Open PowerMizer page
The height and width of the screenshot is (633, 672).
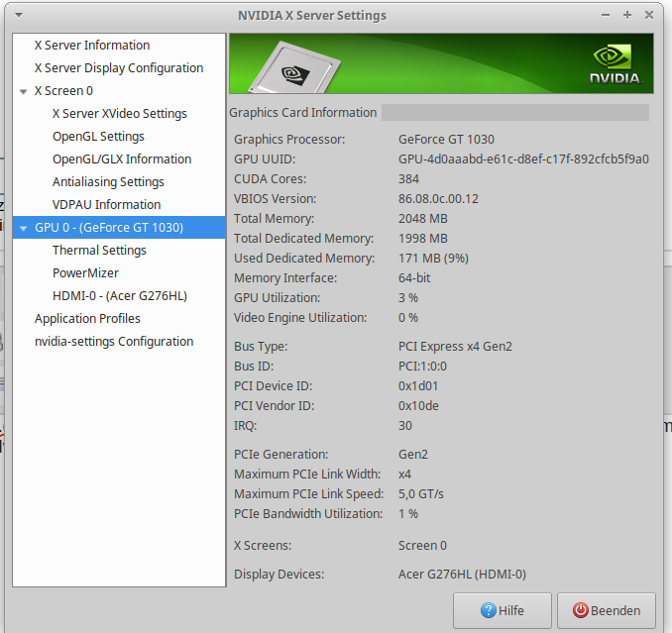(85, 272)
